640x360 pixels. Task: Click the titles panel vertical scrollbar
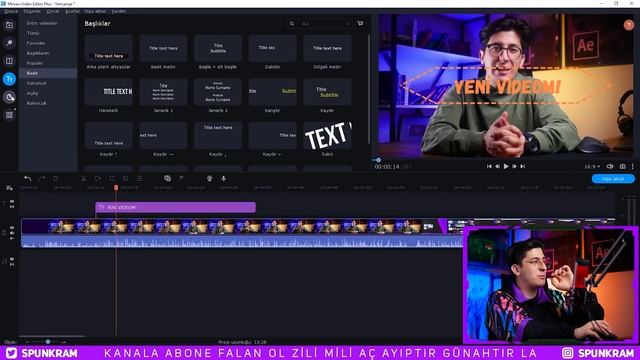(369, 88)
